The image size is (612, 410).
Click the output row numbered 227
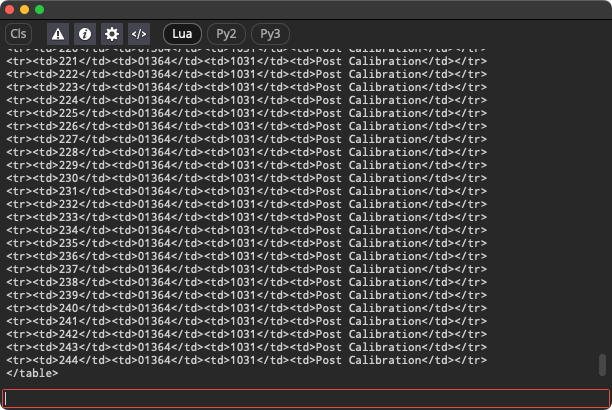click(247, 139)
